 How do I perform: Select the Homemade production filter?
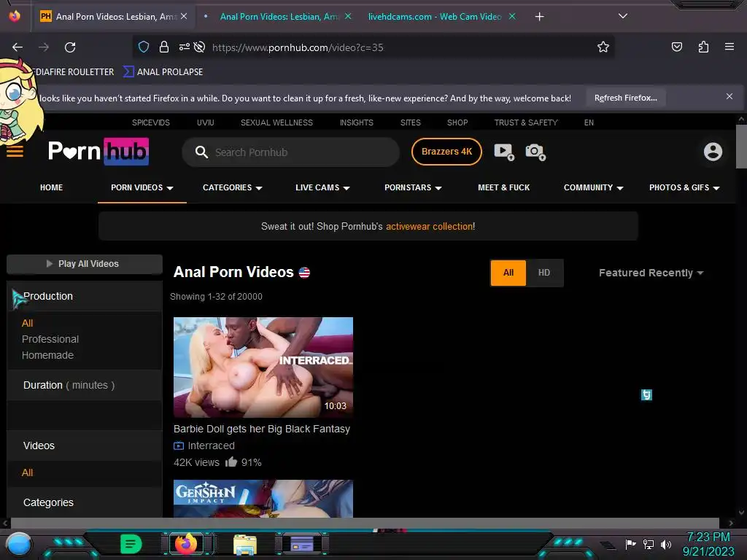[47, 355]
